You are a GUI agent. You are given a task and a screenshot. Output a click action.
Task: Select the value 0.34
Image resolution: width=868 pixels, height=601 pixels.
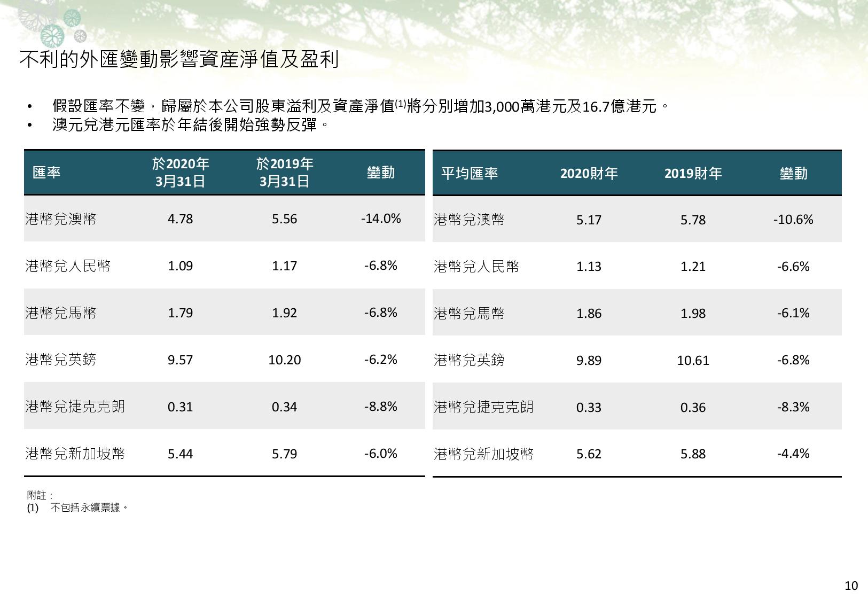[x=285, y=407]
